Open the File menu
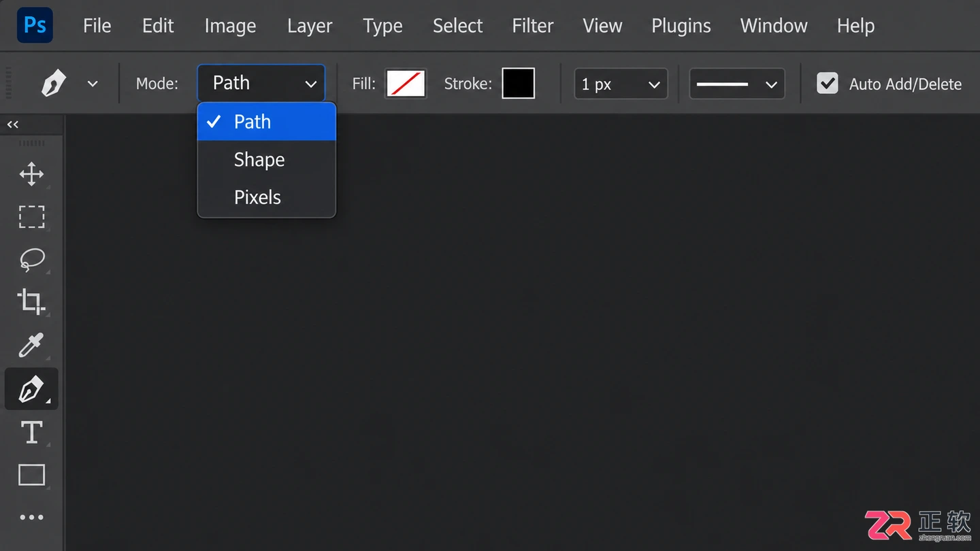The image size is (980, 551). [97, 26]
